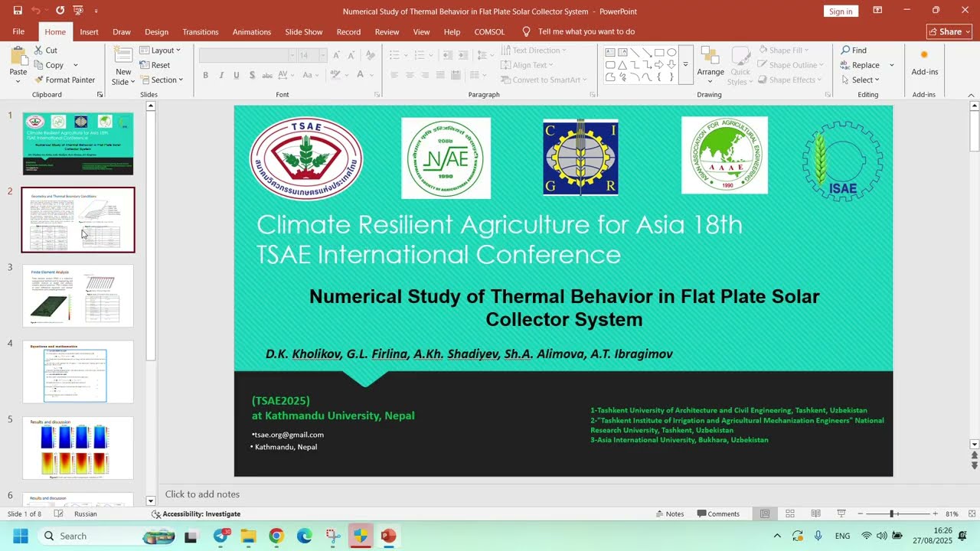Toggle the Notes pane in status bar
980x551 pixels.
point(669,514)
